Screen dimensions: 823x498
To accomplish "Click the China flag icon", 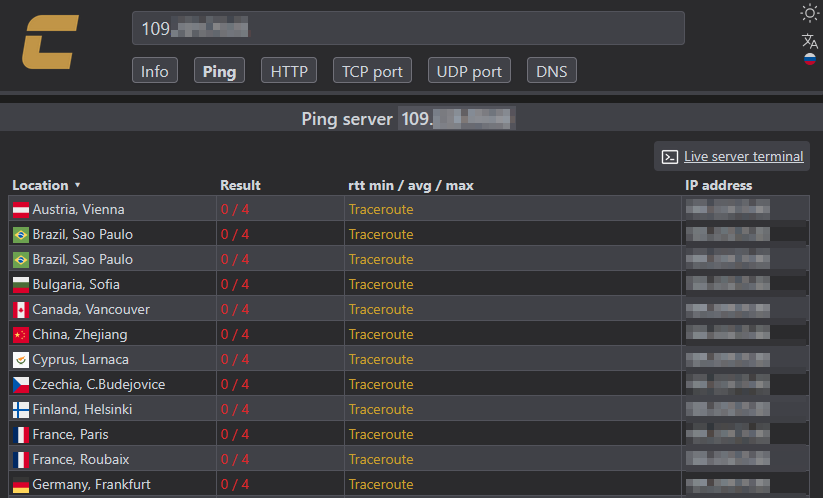I will (20, 335).
